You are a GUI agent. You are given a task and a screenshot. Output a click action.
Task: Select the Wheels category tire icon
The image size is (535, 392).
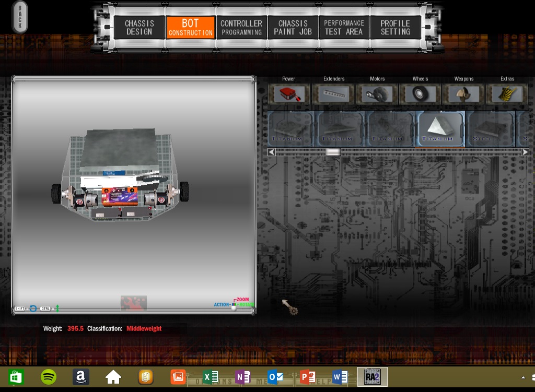[x=421, y=94]
